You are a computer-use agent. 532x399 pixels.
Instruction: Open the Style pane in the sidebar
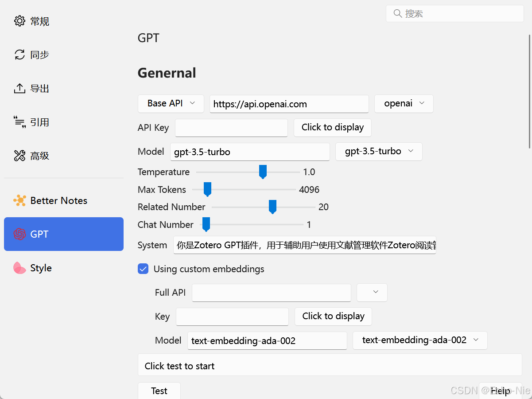point(64,268)
